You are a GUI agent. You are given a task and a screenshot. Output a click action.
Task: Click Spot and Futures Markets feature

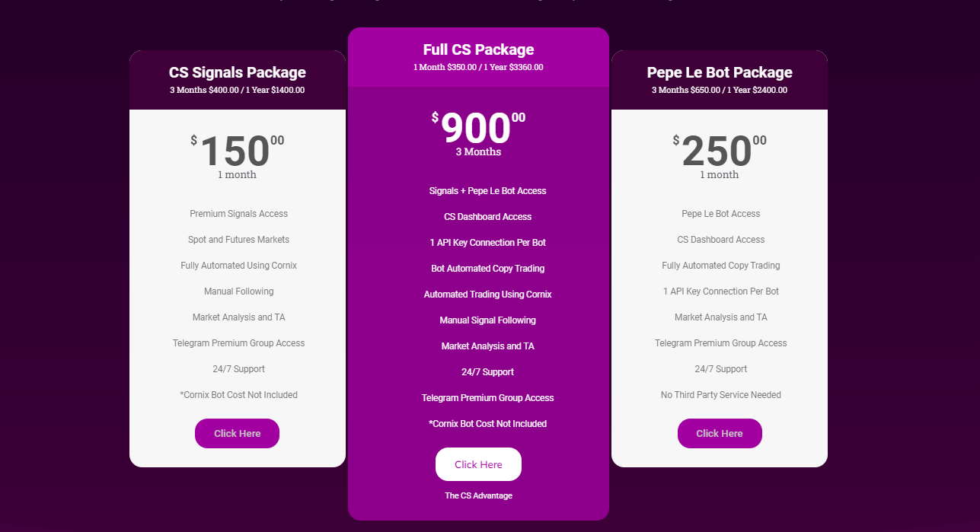238,240
